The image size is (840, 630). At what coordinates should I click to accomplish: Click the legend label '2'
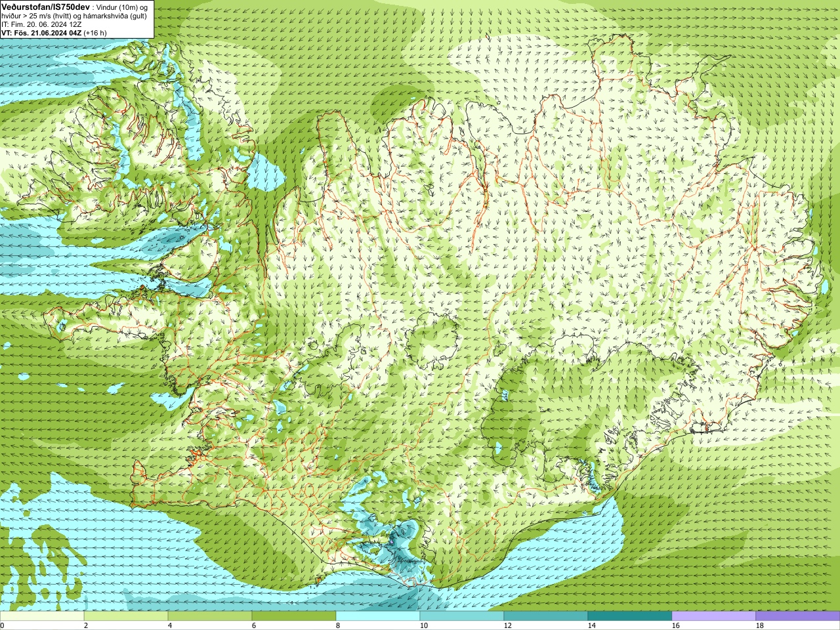tap(86, 625)
